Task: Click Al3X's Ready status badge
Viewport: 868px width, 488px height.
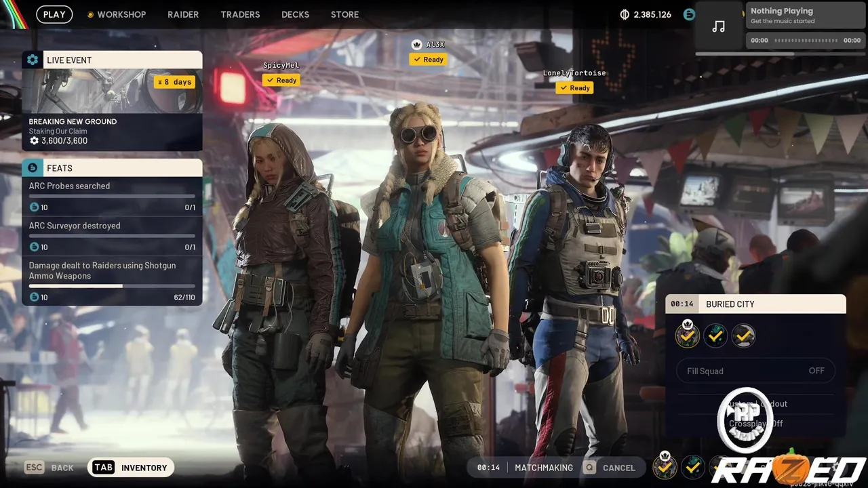Action: point(428,60)
